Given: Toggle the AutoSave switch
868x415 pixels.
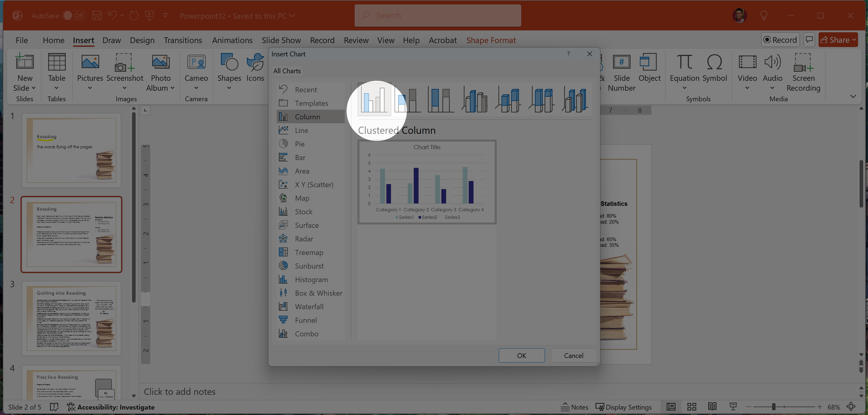Looking at the screenshot, I should [74, 15].
